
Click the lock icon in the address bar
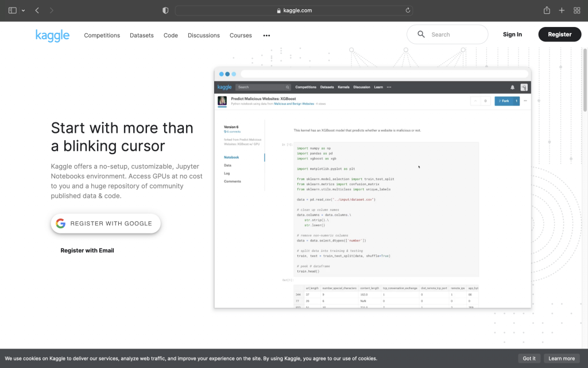point(278,10)
